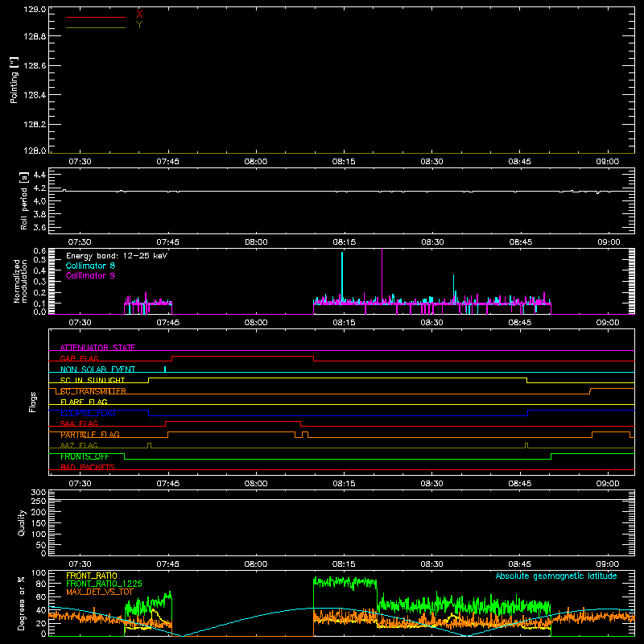Click the 3.8 roll period tick label

(39, 214)
